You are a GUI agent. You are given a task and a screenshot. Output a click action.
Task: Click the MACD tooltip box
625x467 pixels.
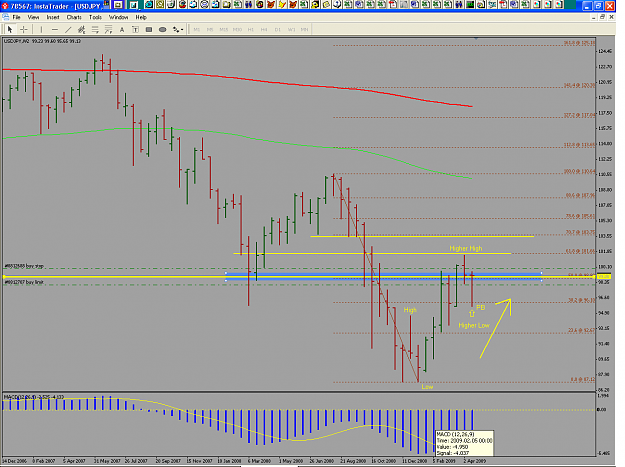click(464, 443)
